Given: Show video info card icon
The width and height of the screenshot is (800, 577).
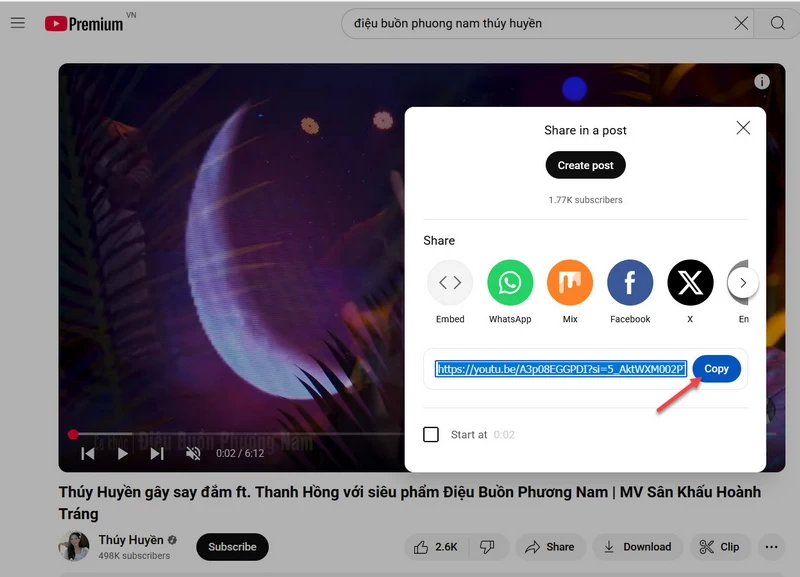Looking at the screenshot, I should (x=762, y=82).
